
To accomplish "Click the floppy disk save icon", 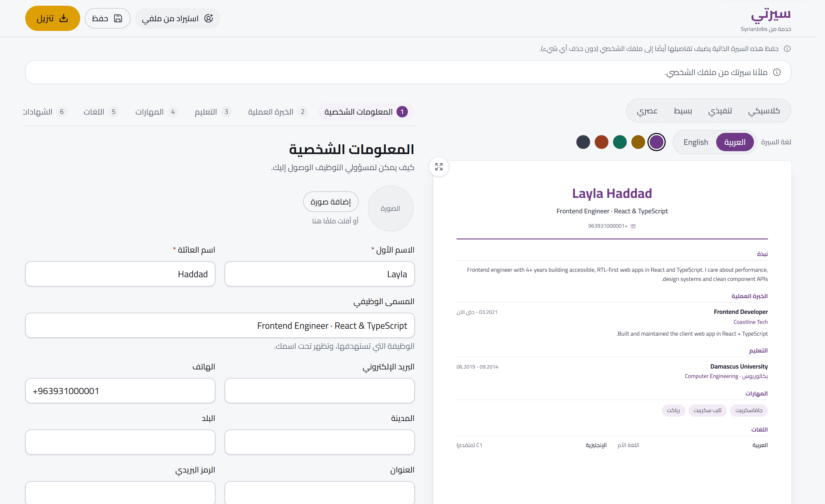I will point(118,18).
